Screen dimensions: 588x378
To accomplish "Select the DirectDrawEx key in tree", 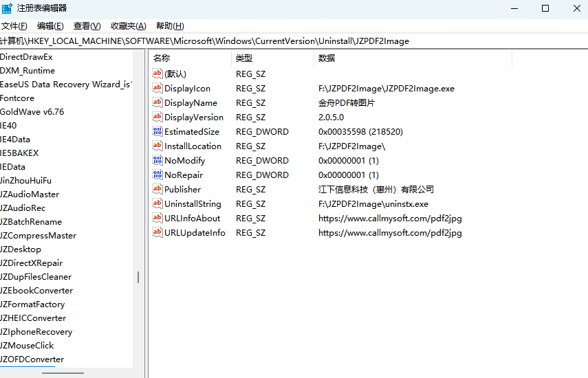I will 26,57.
